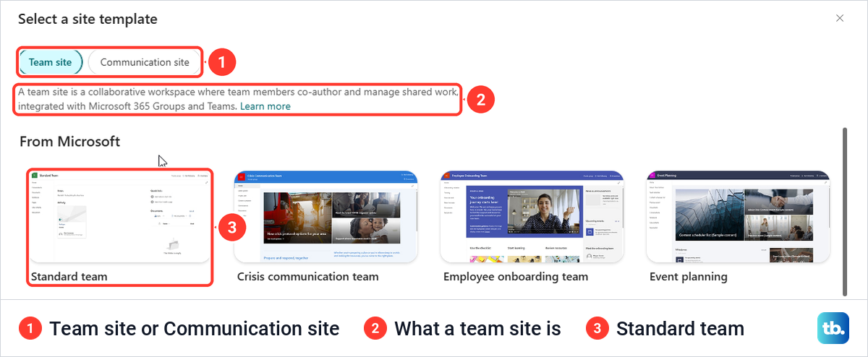Click the Employee onboarding team label
Image resolution: width=868 pixels, height=357 pixels.
(x=516, y=276)
